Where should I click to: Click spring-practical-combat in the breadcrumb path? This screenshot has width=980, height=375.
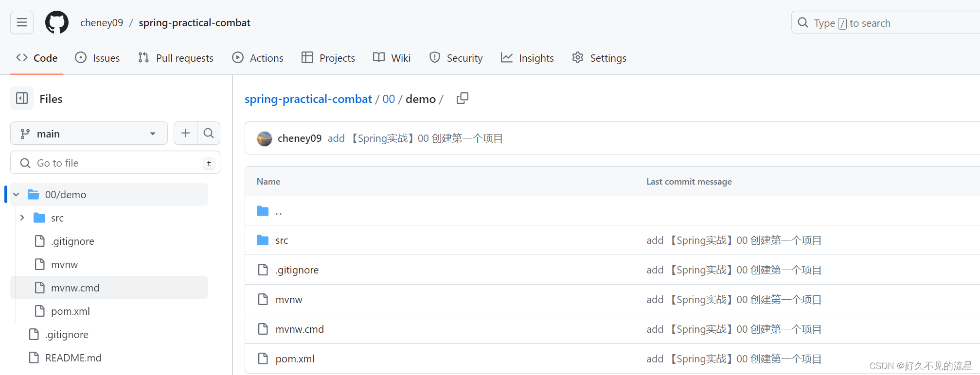tap(308, 99)
